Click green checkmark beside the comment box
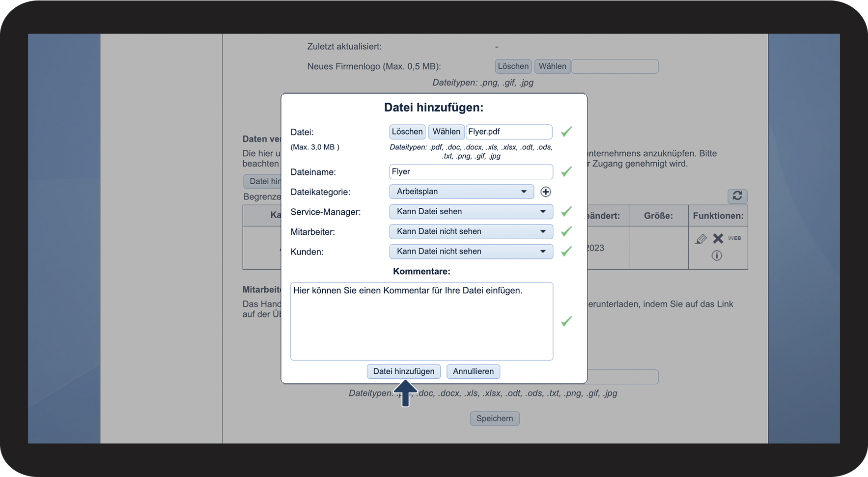Image resolution: width=868 pixels, height=477 pixels. click(x=566, y=321)
